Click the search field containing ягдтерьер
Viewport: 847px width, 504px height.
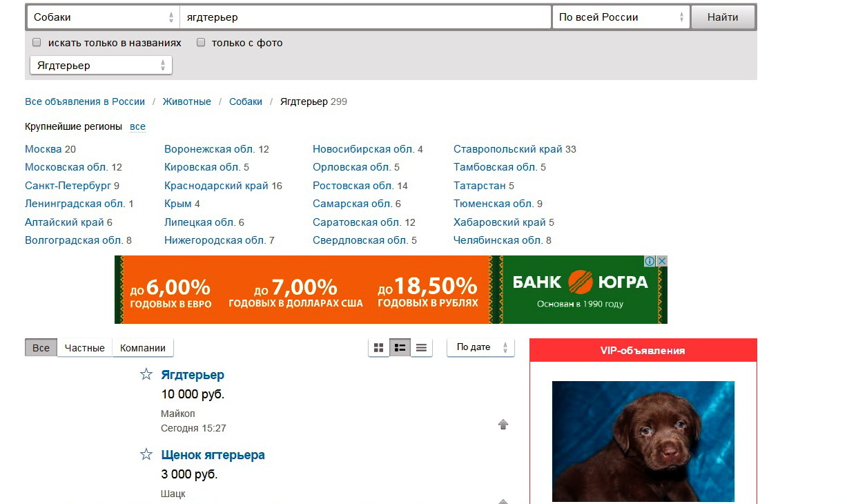coord(365,17)
